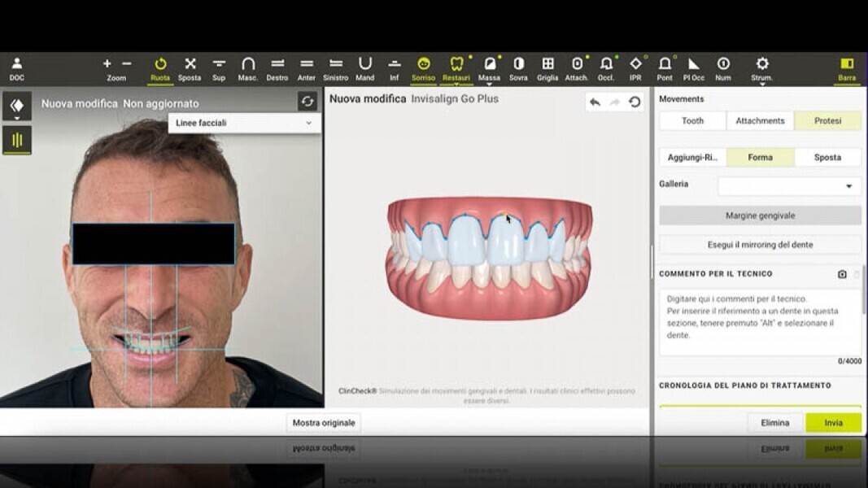Click the refresh icon on photo panel

[307, 101]
